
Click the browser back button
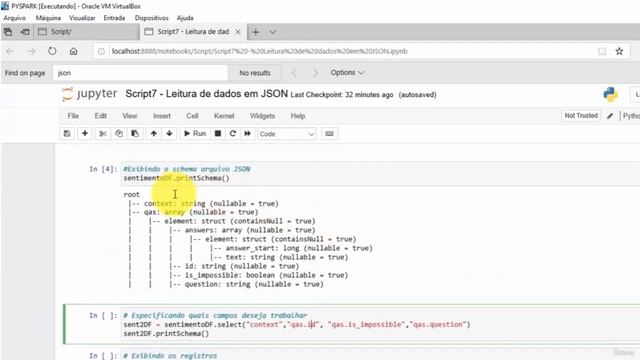click(11, 51)
